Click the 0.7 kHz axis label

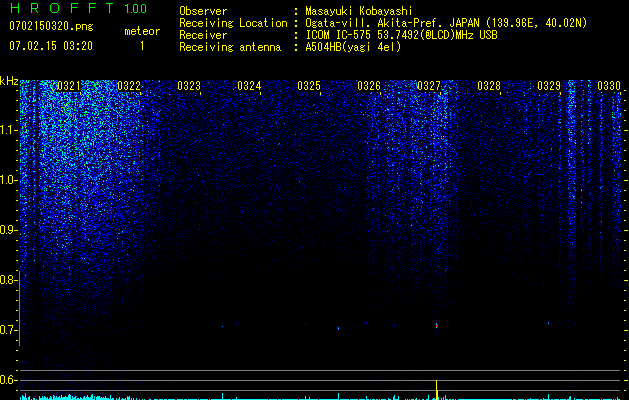[x=8, y=330]
